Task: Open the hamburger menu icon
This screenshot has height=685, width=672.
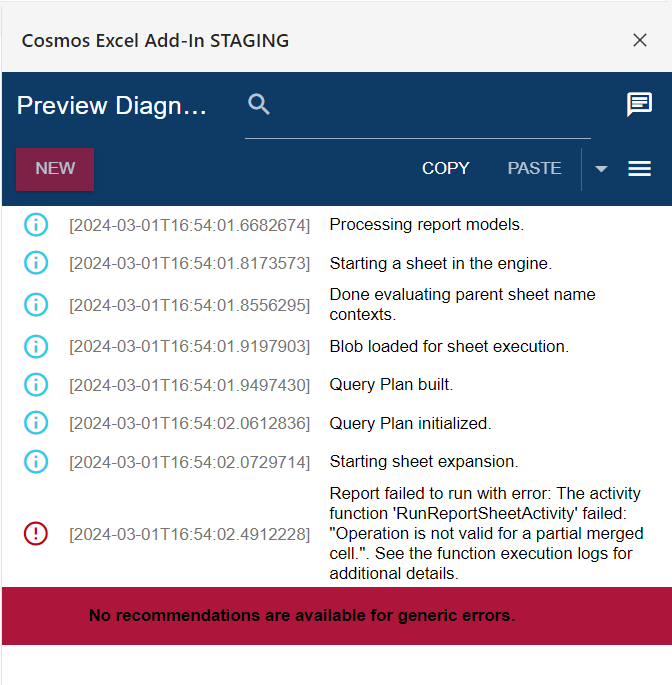Action: point(640,169)
